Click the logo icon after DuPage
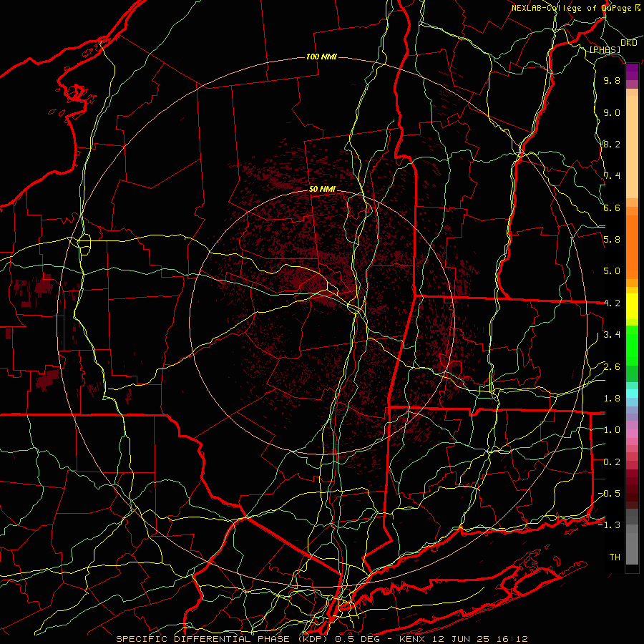This screenshot has width=644, height=644. click(638, 8)
